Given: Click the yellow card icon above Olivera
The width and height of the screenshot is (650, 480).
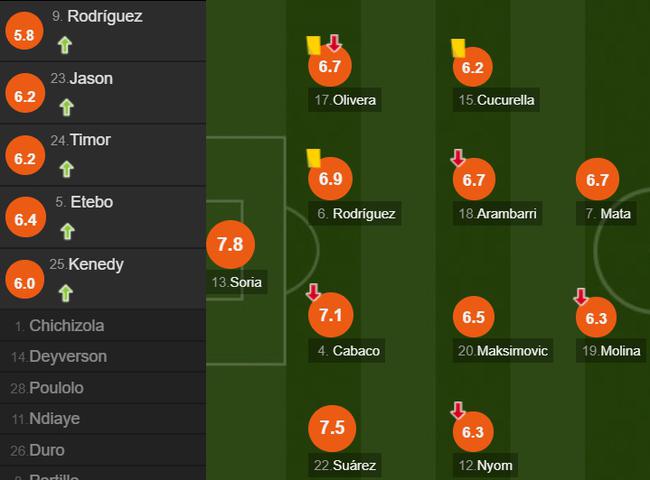Looking at the screenshot, I should click(x=313, y=45).
